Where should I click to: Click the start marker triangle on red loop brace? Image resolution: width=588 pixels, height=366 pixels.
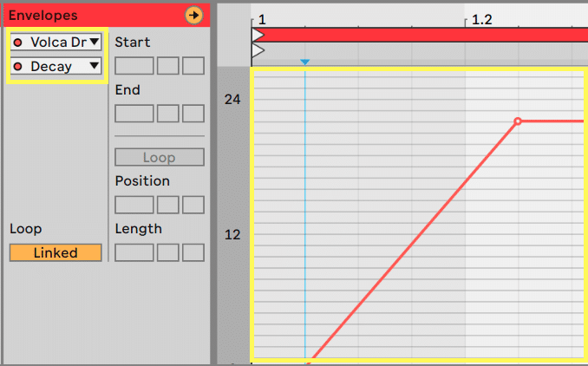[x=258, y=35]
